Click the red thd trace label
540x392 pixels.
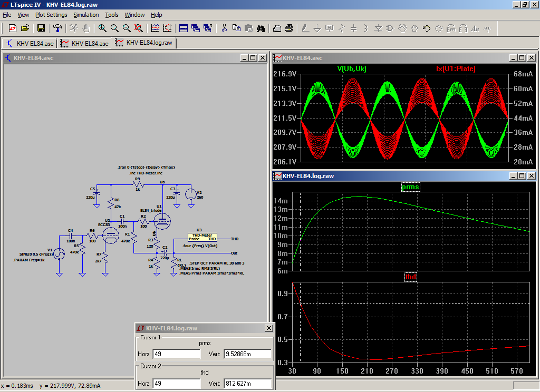tap(410, 277)
